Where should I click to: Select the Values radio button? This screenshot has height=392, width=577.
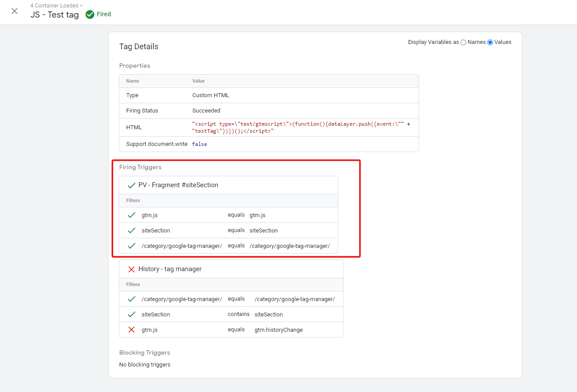click(x=489, y=42)
